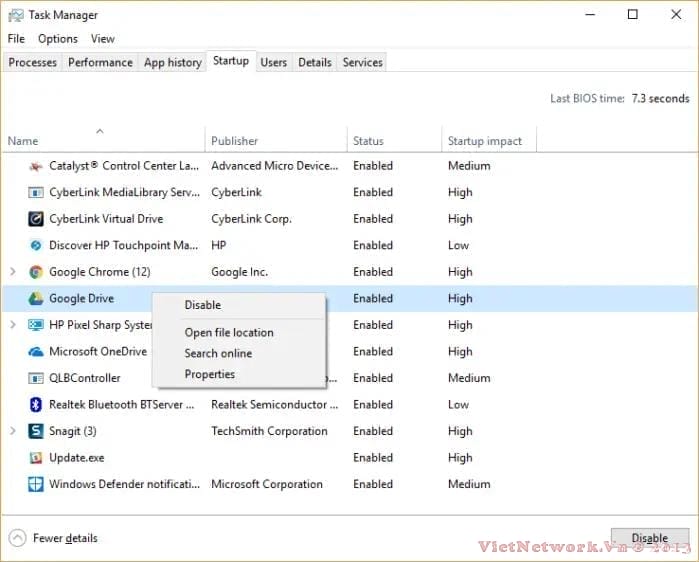
Task: Click the Last BIOS time value
Action: (661, 98)
